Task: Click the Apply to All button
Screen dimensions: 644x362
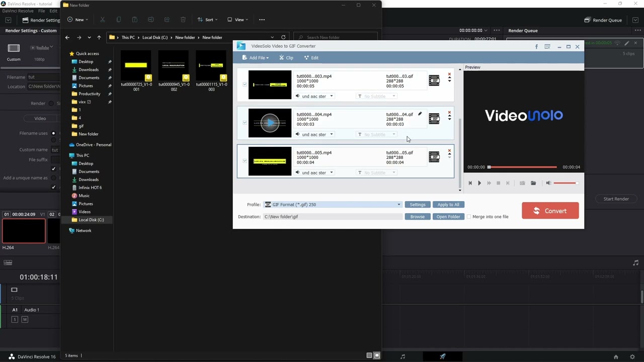Action: 448,205
